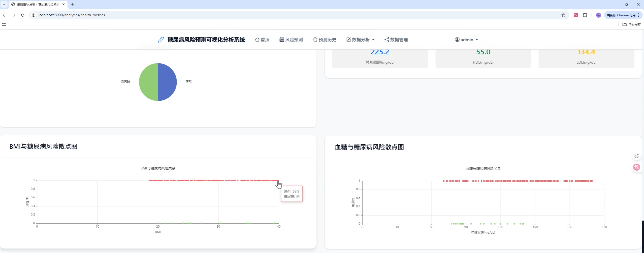Click the pencil logo beside the system title
The width and height of the screenshot is (644, 253).
(160, 40)
